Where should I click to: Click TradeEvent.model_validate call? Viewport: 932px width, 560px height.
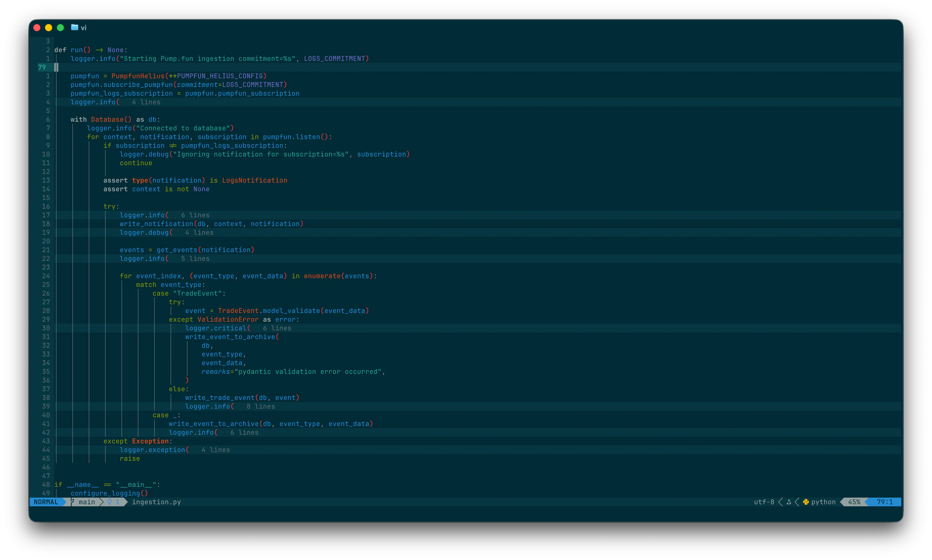coord(293,311)
